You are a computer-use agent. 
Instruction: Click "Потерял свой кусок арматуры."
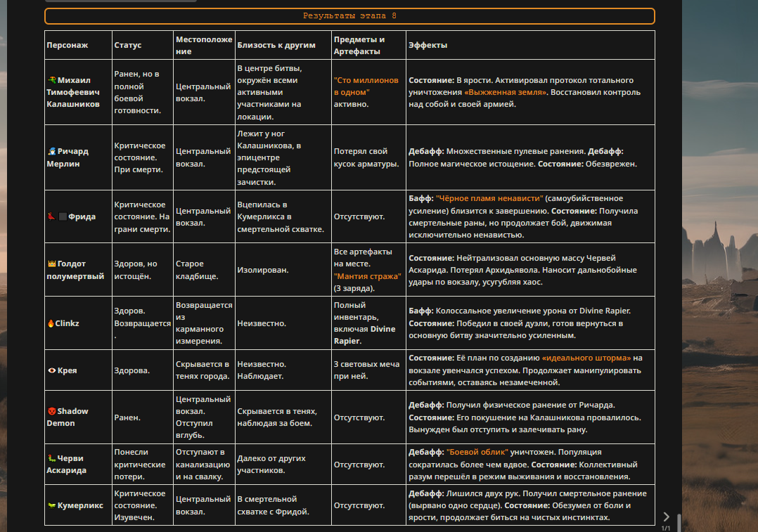(x=366, y=157)
